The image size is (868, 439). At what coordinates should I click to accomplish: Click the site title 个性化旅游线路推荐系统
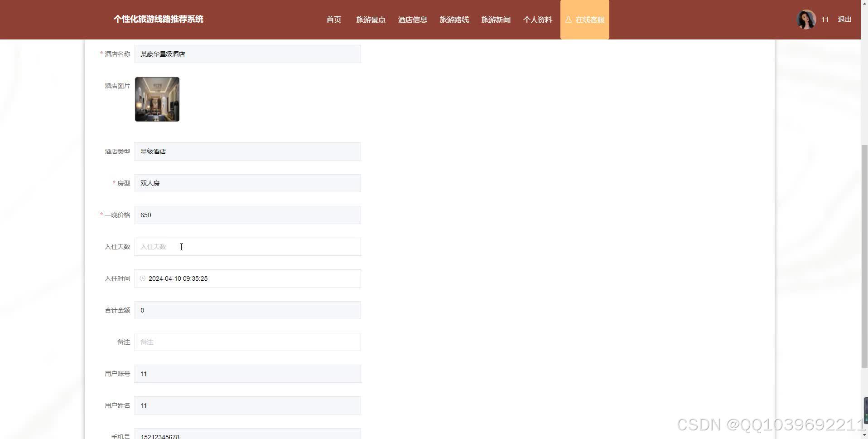(x=158, y=19)
